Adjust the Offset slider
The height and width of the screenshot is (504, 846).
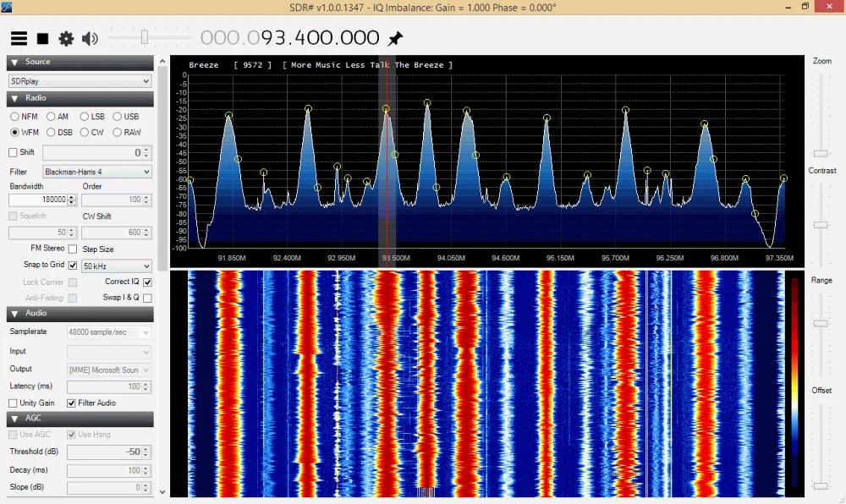[821, 485]
